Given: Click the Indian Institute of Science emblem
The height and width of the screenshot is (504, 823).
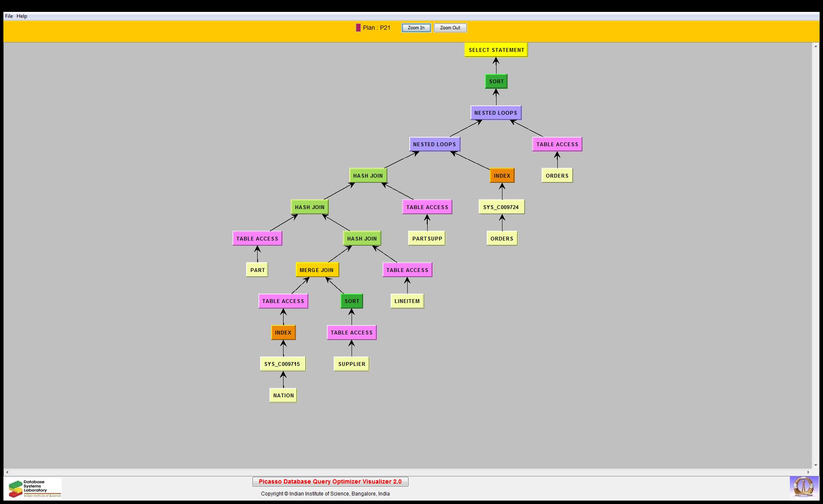Looking at the screenshot, I should coord(803,487).
